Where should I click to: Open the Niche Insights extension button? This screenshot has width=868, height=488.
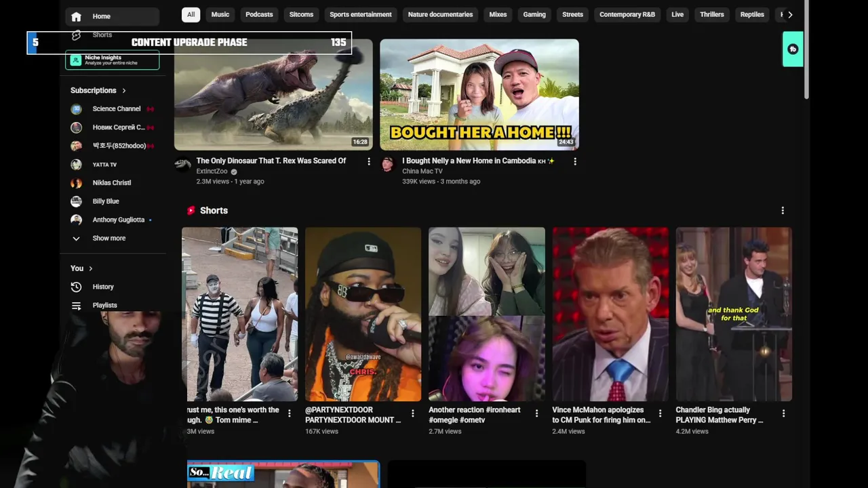[113, 60]
